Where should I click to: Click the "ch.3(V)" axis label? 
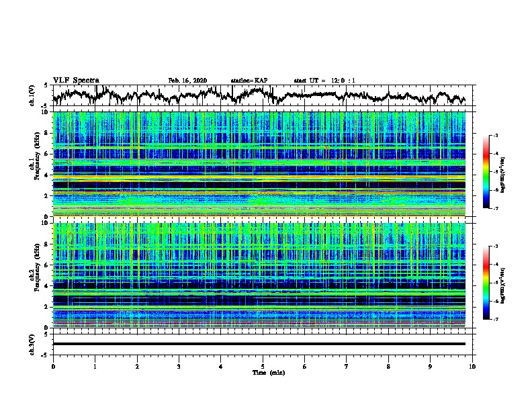32,345
